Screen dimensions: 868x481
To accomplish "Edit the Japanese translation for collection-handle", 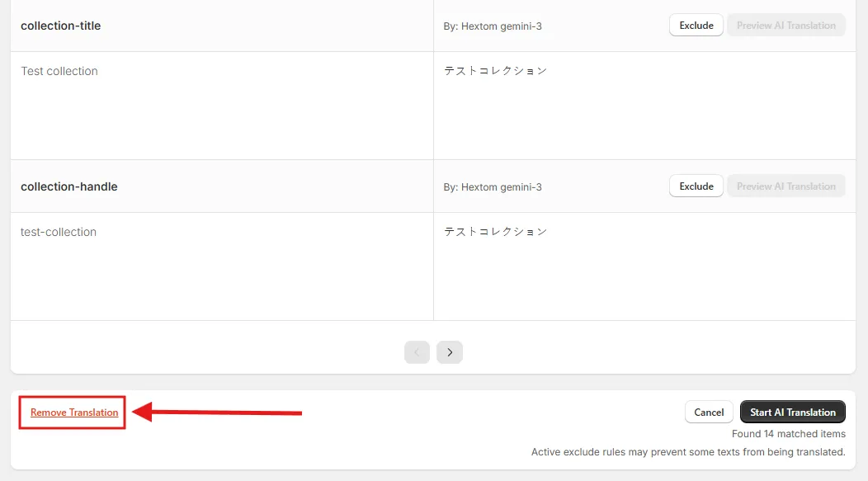I will [644, 266].
